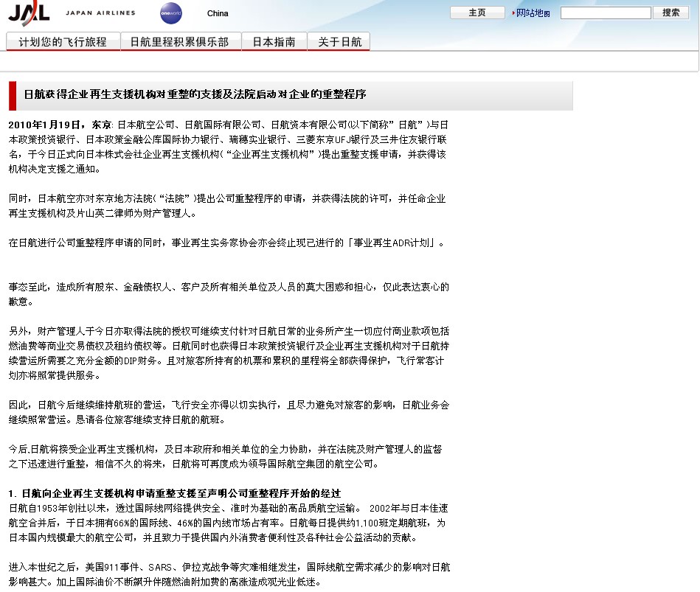Viewport: 700px width, 592px height.
Task: Click the paragraph beginning 事态至此
Action: pyautogui.click(x=229, y=294)
